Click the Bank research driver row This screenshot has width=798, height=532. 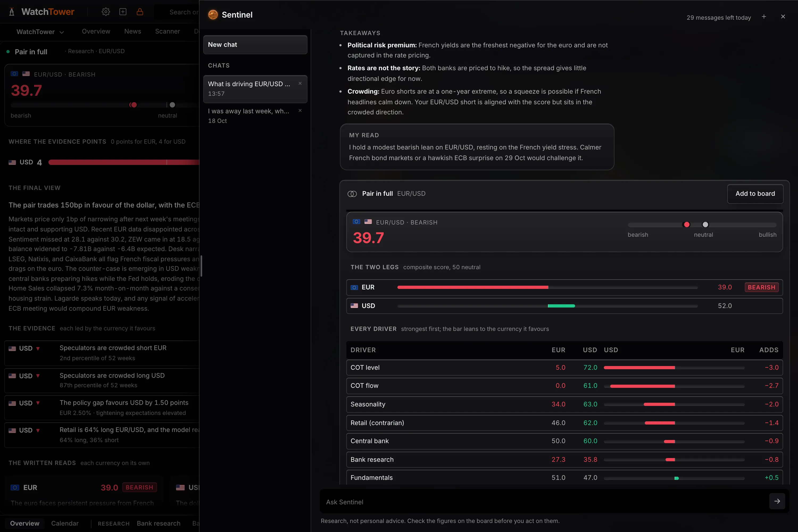564,459
